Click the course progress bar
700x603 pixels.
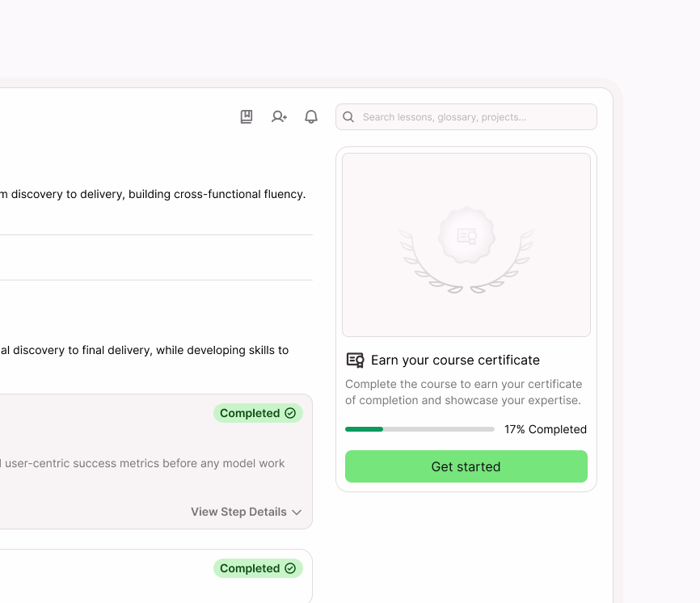(x=420, y=429)
